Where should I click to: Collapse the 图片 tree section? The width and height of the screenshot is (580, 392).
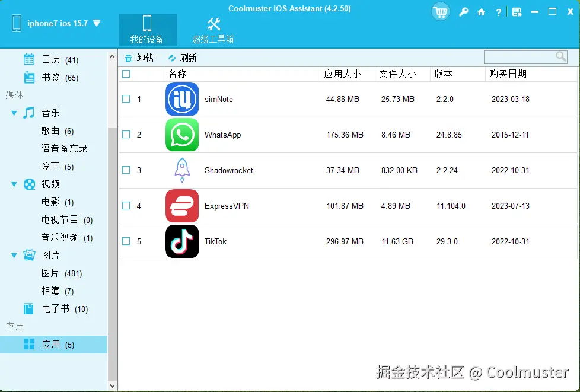14,255
